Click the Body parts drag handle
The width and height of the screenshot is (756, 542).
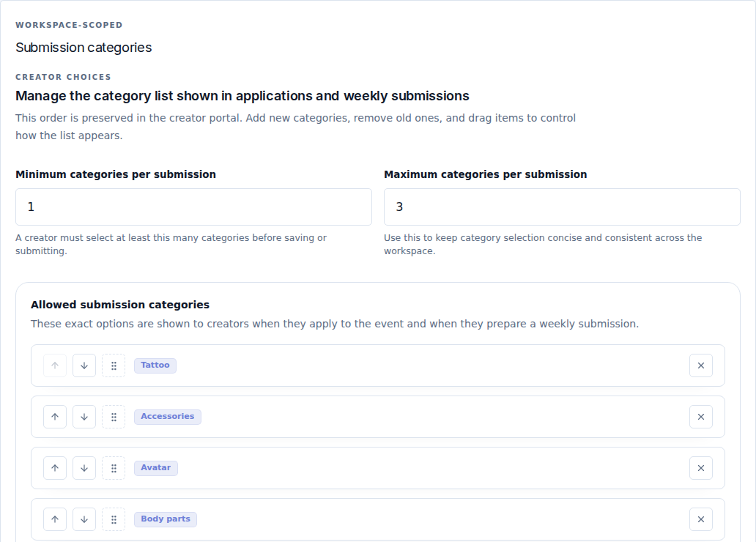point(114,519)
